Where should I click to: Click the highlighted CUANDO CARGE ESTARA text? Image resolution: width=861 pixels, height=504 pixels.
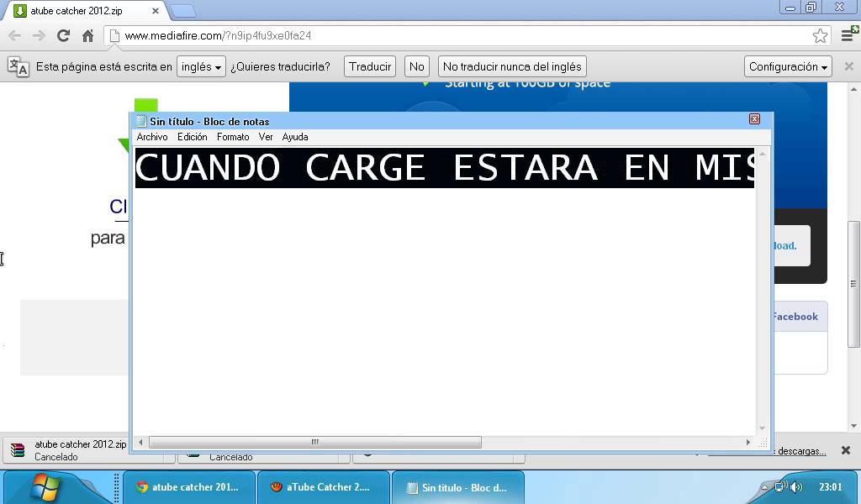[x=445, y=168]
